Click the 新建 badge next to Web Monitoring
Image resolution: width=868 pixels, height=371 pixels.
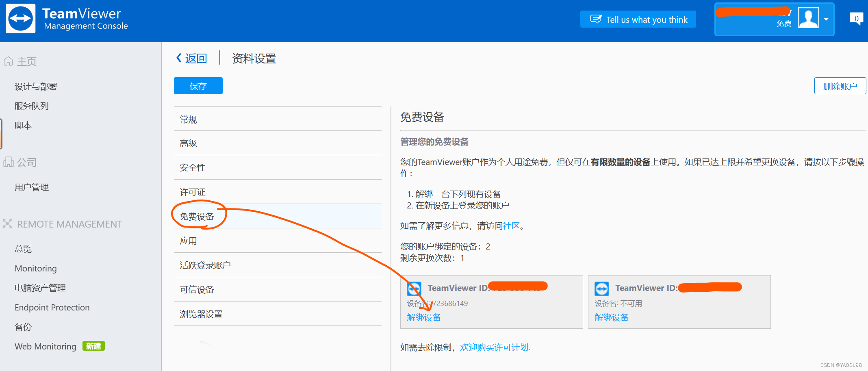[x=93, y=346]
